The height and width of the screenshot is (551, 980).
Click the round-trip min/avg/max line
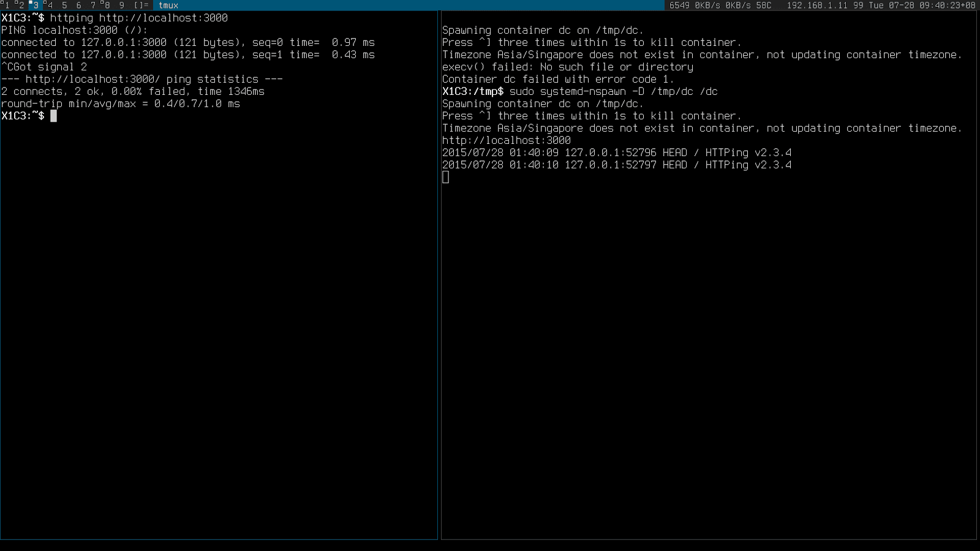(x=121, y=103)
